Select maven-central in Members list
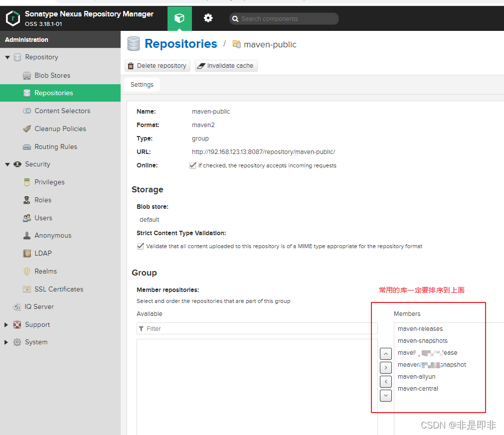 coord(418,389)
